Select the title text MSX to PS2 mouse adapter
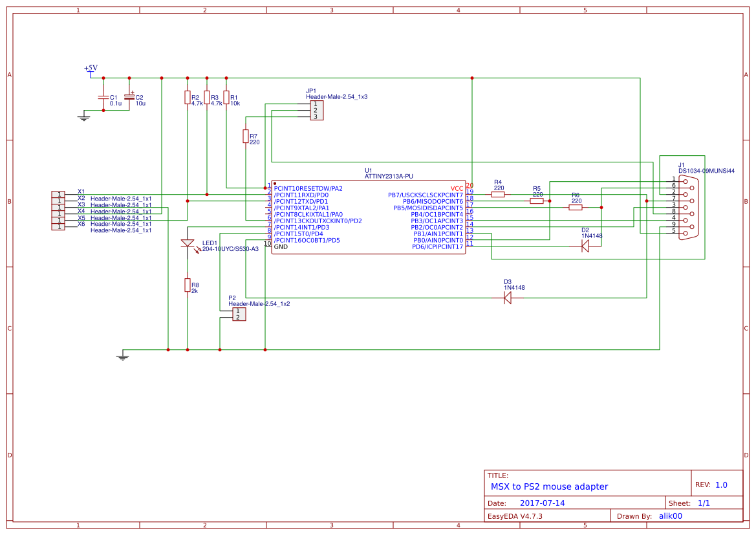Screen dimensions: 756x535 tap(548, 486)
